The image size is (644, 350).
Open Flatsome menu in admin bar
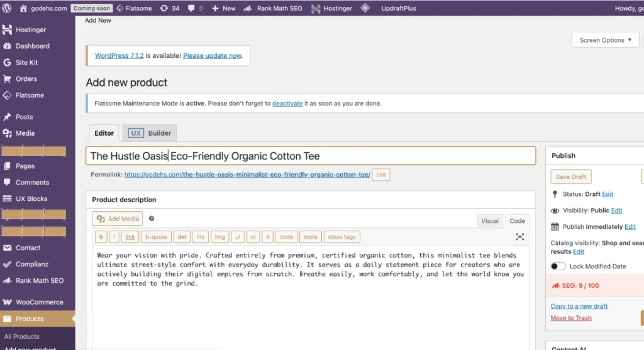coord(135,8)
